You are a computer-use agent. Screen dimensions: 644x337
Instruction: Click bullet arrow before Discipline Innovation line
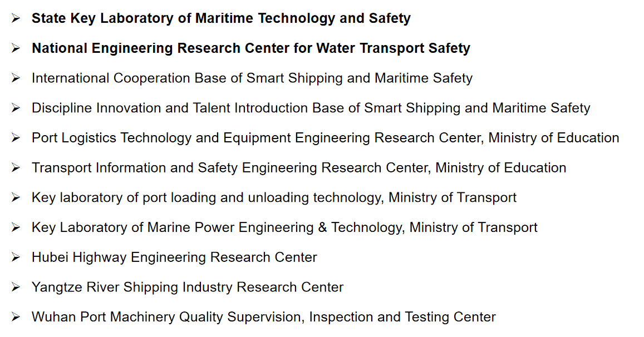point(16,108)
